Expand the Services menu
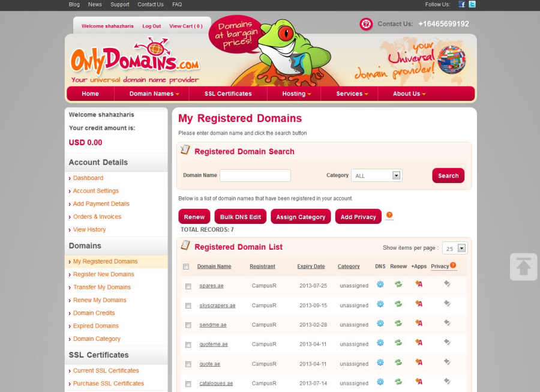540x392 pixels. [x=352, y=94]
